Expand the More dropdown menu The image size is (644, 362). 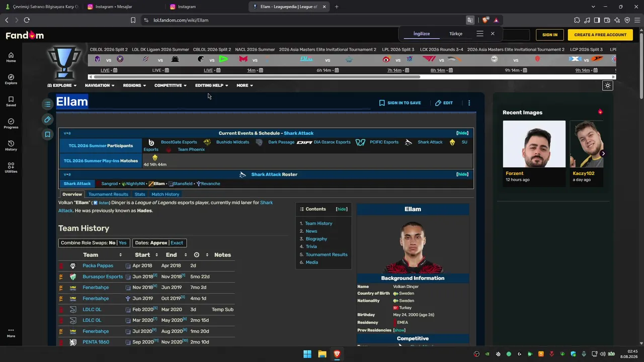(x=245, y=85)
